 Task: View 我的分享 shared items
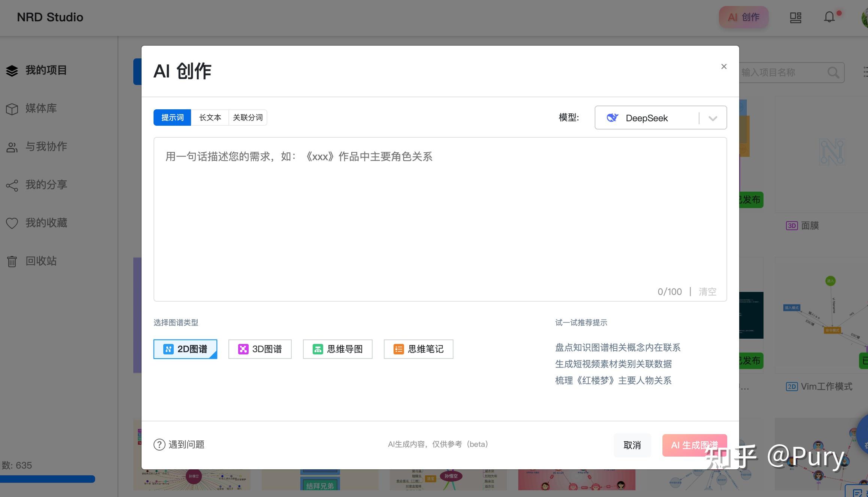point(46,185)
